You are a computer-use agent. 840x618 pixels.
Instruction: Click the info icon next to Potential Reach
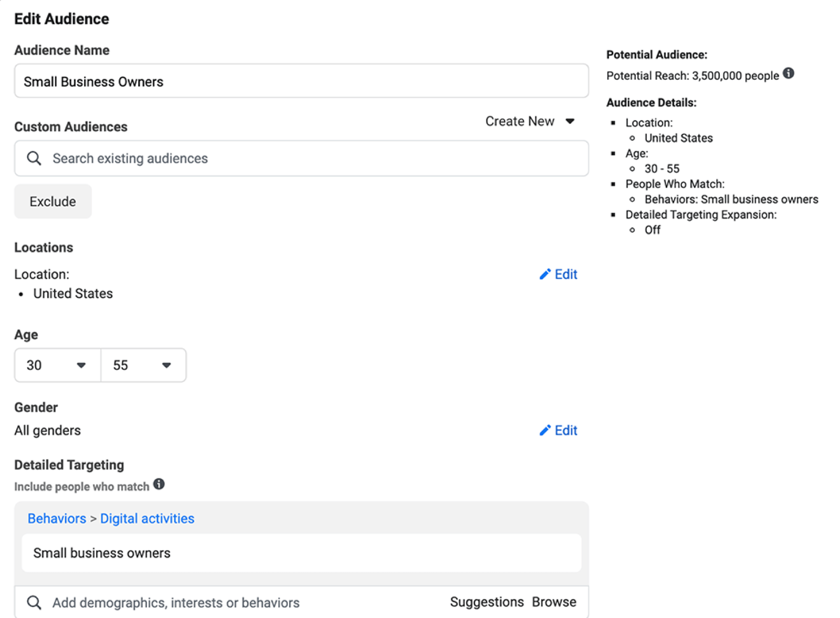[789, 74]
